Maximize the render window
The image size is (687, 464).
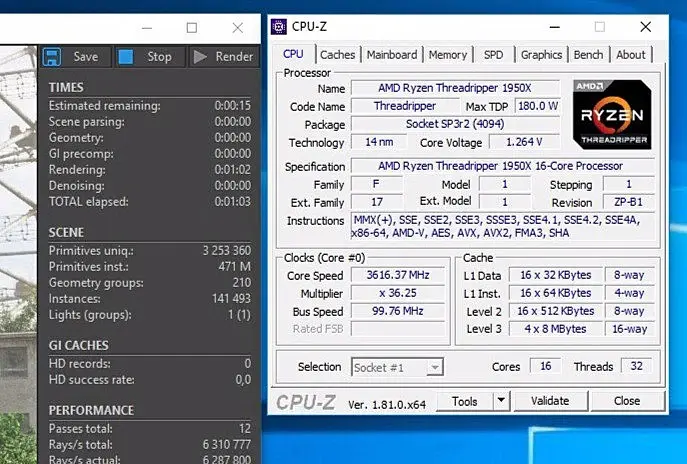(192, 28)
